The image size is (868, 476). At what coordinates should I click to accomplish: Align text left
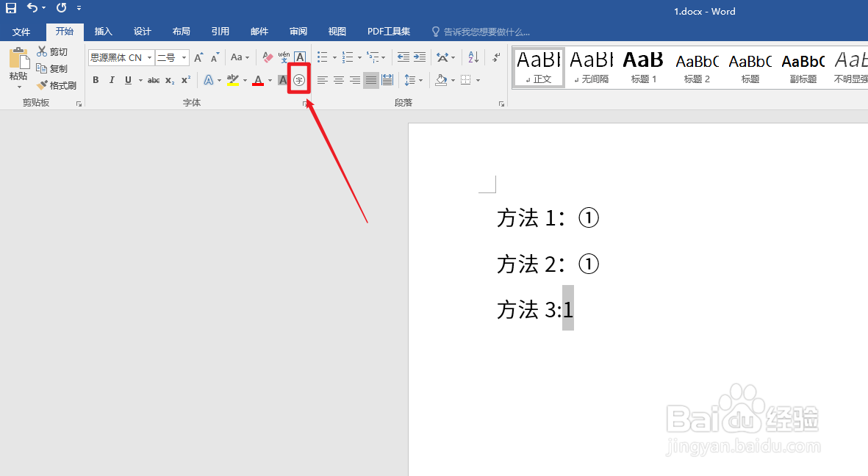pyautogui.click(x=322, y=80)
